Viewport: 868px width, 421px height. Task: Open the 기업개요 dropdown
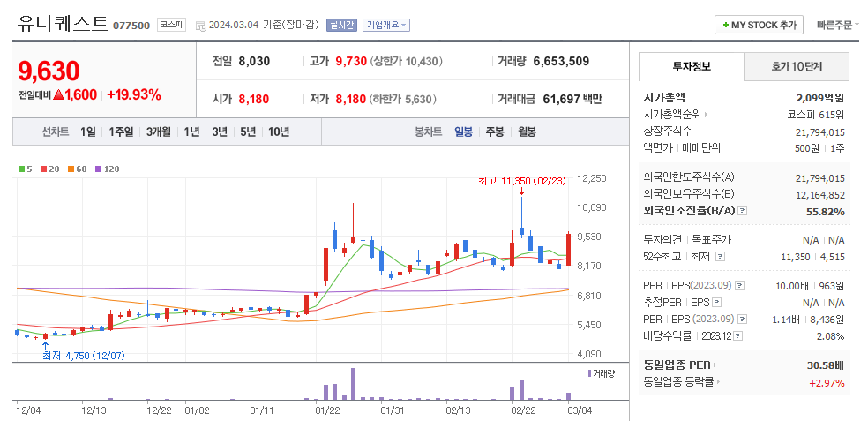tap(386, 25)
